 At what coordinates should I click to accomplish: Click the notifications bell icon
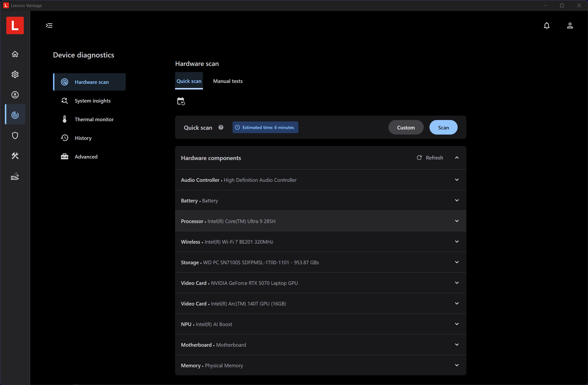click(546, 25)
